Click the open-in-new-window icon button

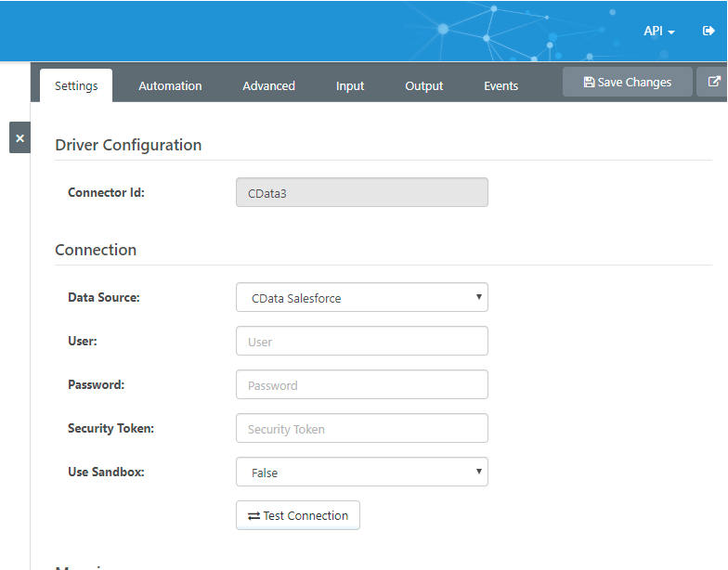pyautogui.click(x=714, y=82)
